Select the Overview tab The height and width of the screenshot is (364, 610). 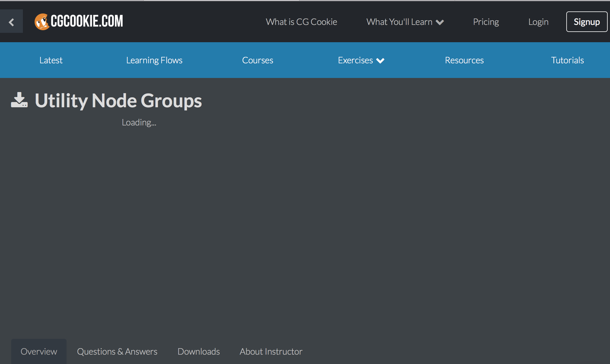click(x=39, y=351)
